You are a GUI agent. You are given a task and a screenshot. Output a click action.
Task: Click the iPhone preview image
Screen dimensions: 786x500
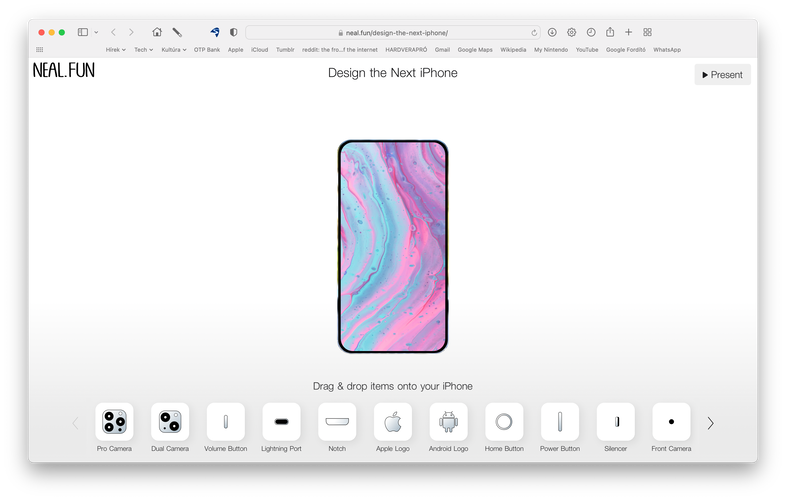click(x=392, y=246)
